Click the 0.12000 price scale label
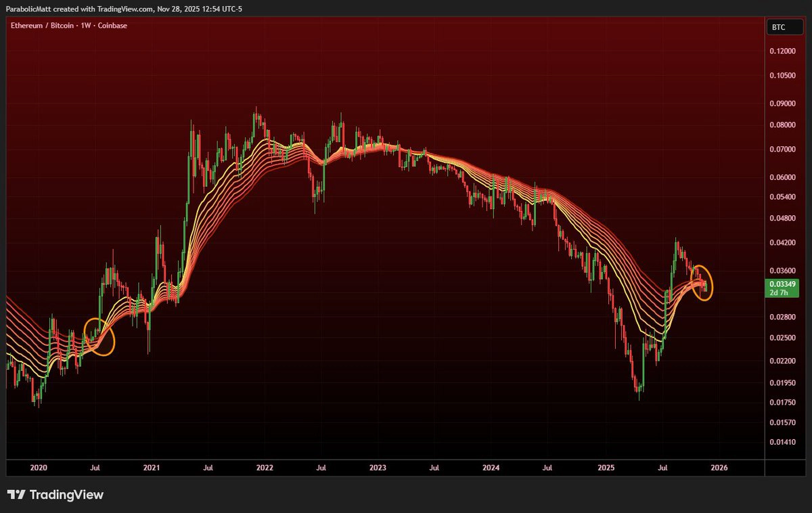This screenshot has height=513, width=812. 782,51
